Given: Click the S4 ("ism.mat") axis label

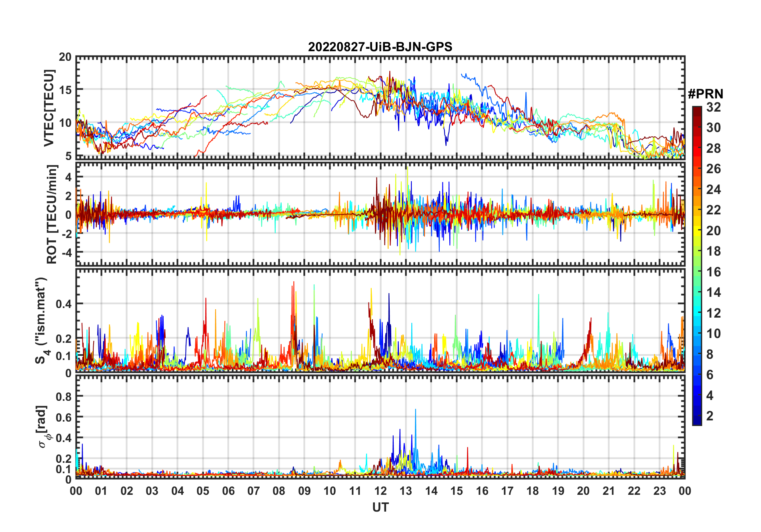Looking at the screenshot, I should tap(42, 321).
